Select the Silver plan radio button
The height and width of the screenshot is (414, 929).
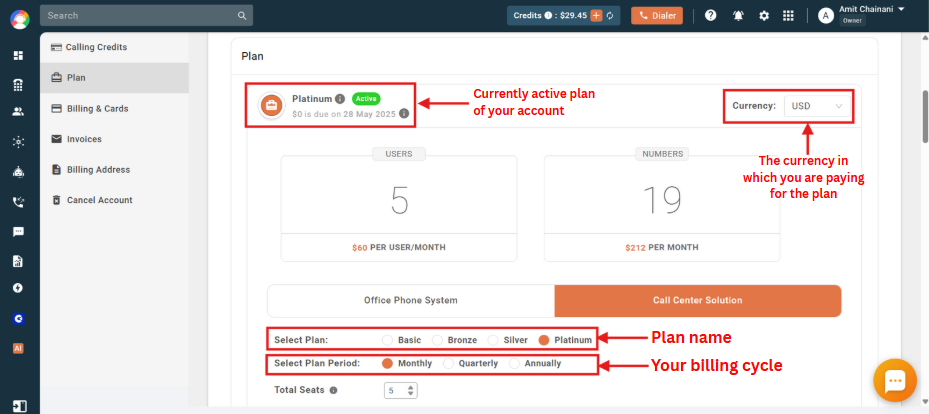tap(493, 340)
